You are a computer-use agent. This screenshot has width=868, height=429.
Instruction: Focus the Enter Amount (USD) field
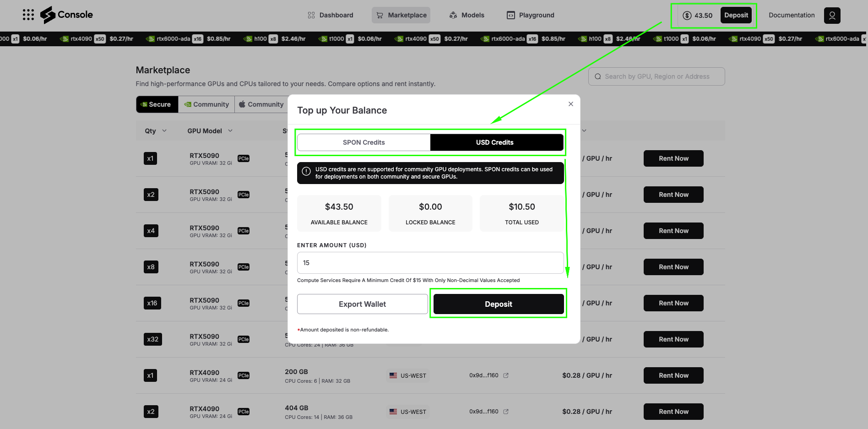430,263
